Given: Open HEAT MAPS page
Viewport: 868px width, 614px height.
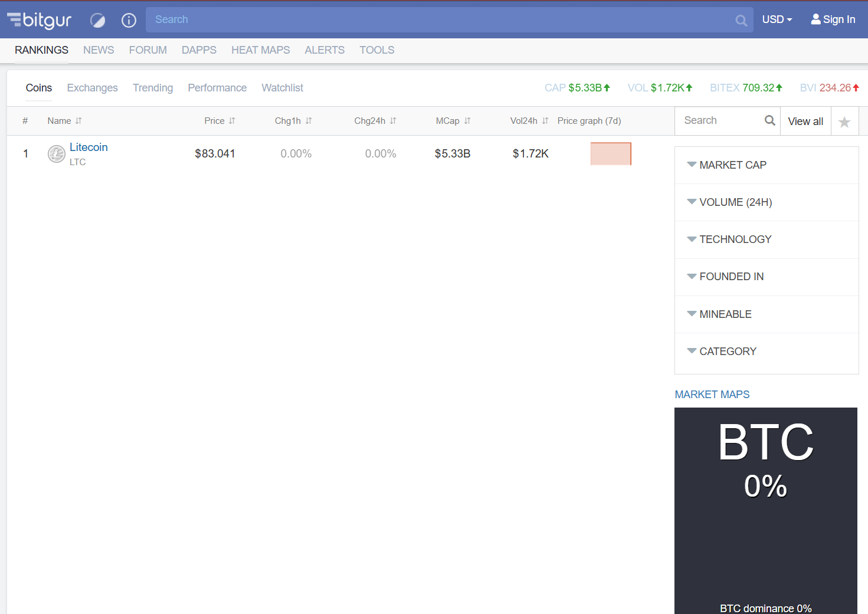Looking at the screenshot, I should click(260, 50).
